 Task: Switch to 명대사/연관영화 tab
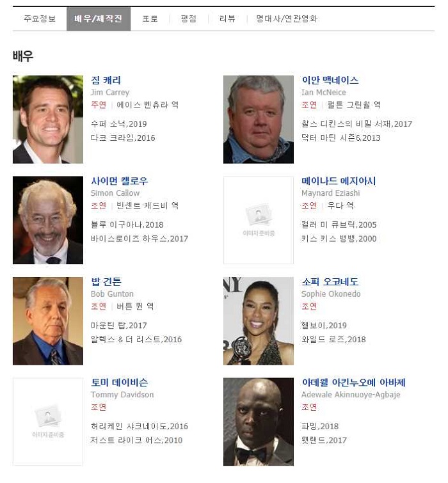click(x=287, y=19)
